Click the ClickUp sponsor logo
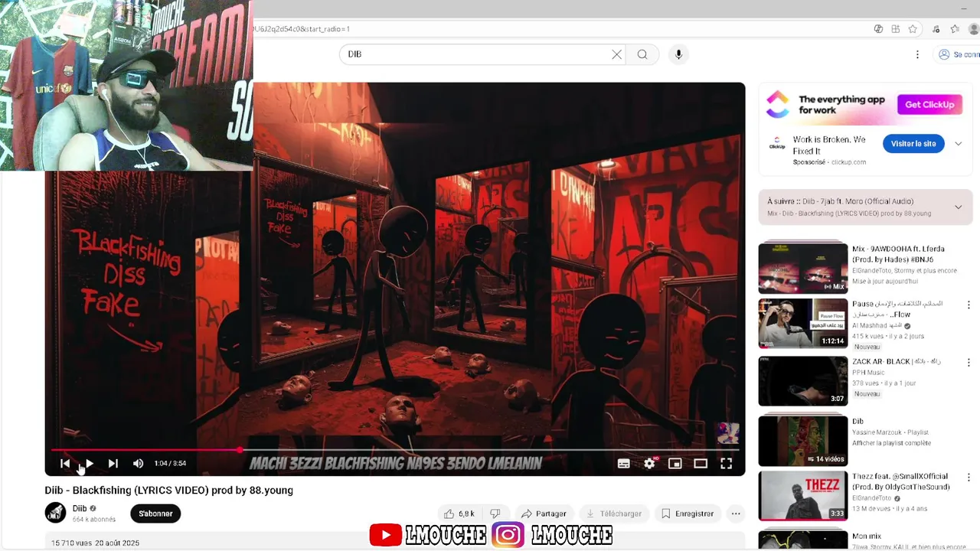Screen dimensions: 980x551 777,143
